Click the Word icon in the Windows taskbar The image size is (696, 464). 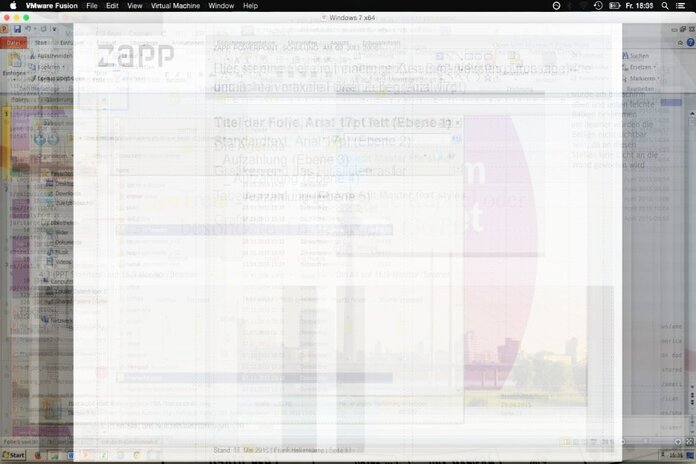(70, 455)
